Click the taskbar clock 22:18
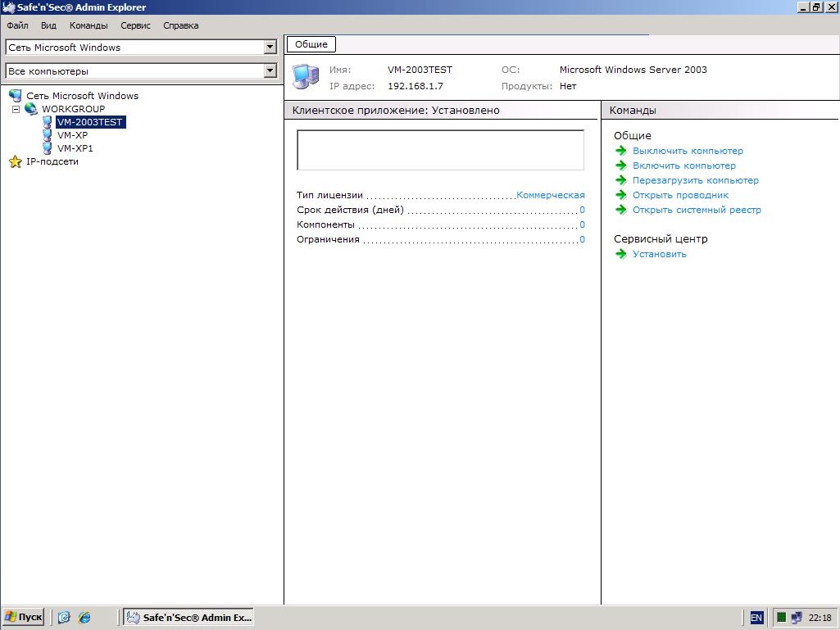 click(x=820, y=617)
